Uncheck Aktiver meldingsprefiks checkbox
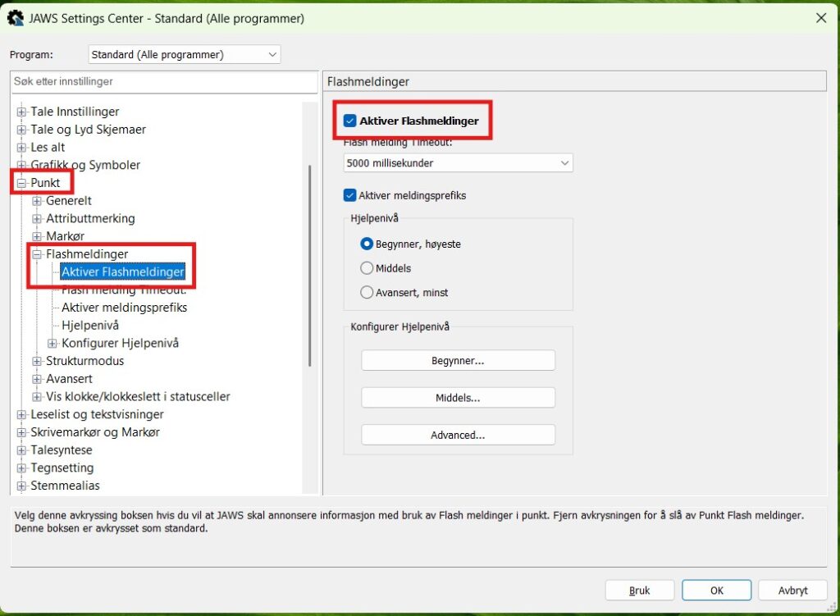Screen dimensions: 840x616 click(349, 195)
